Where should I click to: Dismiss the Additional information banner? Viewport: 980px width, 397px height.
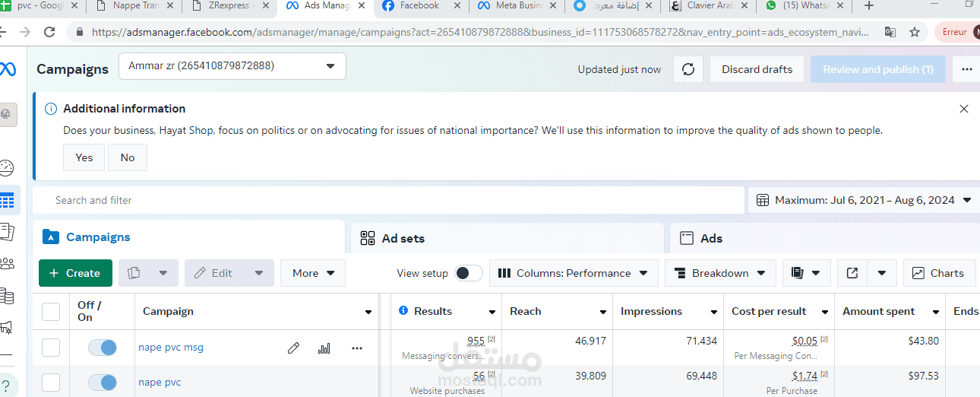point(964,109)
